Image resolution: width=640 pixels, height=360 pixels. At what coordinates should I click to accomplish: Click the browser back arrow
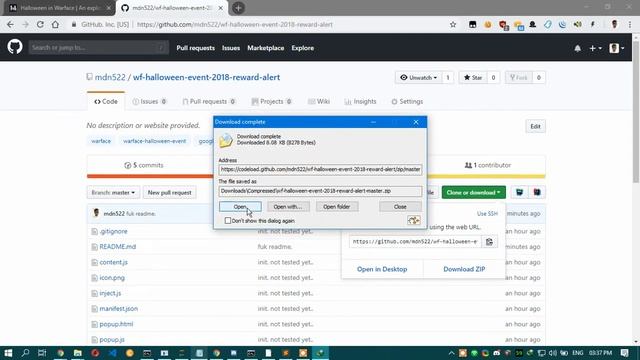tap(10, 24)
